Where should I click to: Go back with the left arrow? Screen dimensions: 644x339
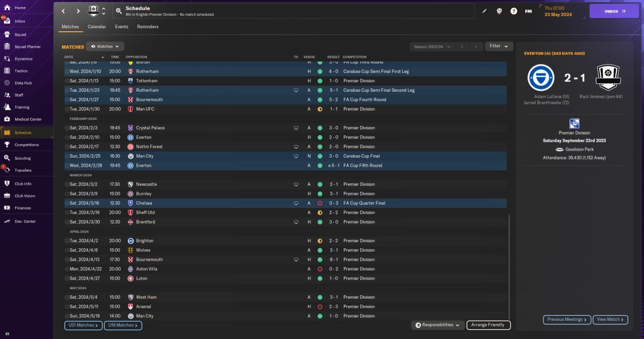tap(63, 11)
